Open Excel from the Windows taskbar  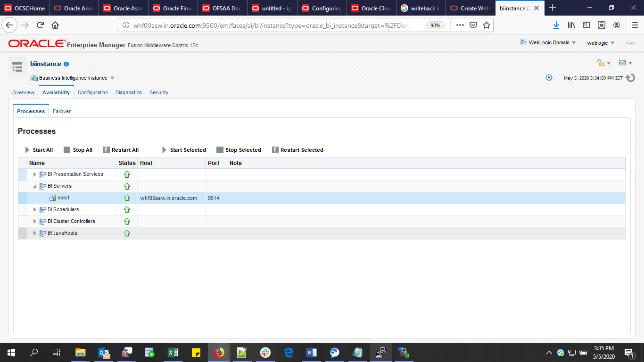173,353
